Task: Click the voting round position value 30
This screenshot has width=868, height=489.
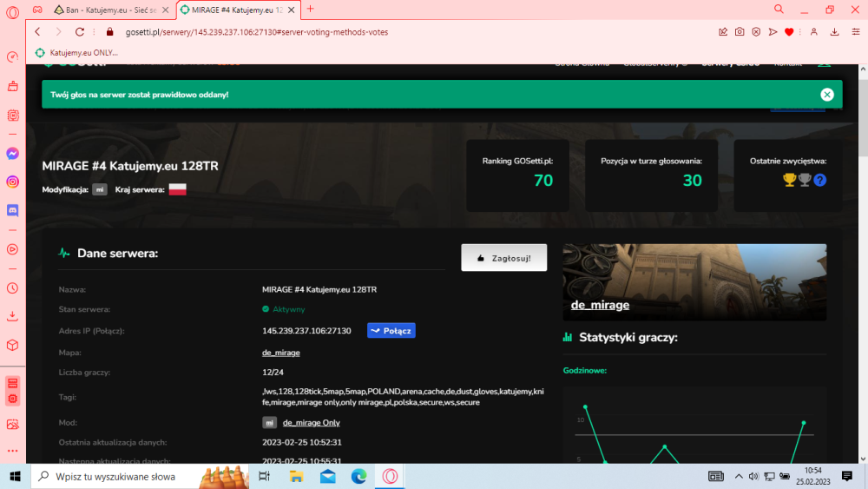Action: 692,181
